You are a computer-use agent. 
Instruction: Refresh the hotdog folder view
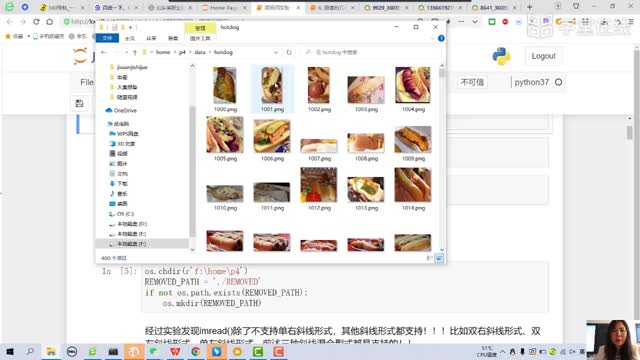(x=289, y=52)
